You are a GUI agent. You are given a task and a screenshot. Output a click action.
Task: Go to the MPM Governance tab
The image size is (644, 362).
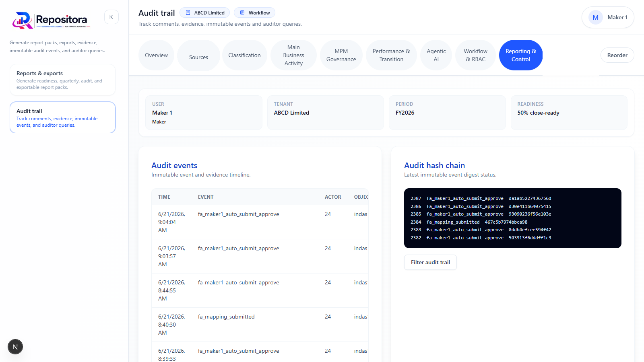(x=341, y=55)
